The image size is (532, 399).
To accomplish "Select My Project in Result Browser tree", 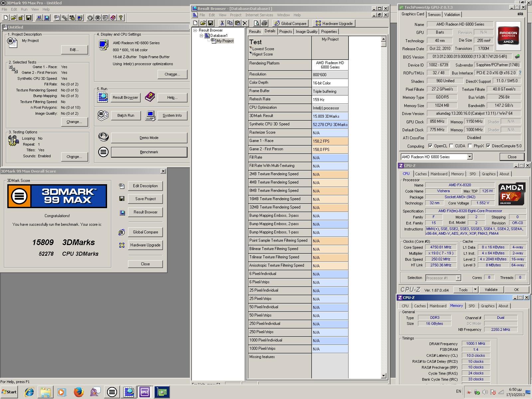I will (x=225, y=41).
